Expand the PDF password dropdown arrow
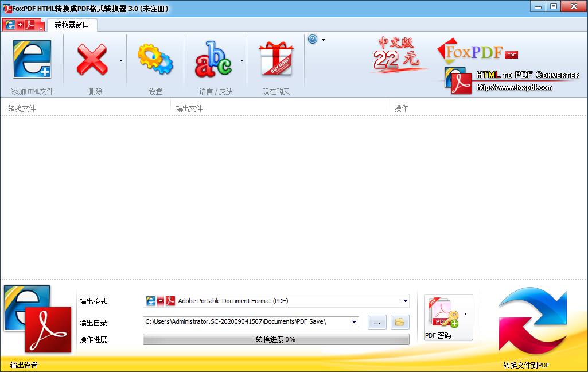588x372 pixels. 466,314
